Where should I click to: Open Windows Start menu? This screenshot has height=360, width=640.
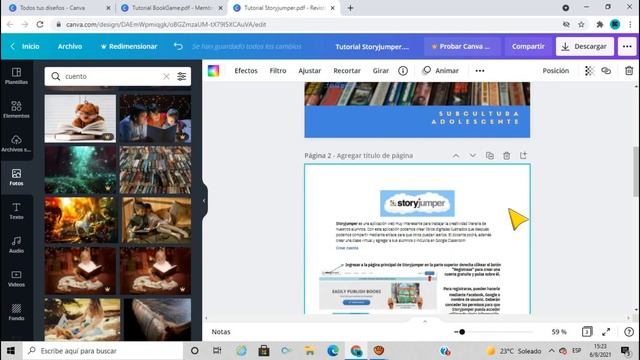[x=11, y=351]
